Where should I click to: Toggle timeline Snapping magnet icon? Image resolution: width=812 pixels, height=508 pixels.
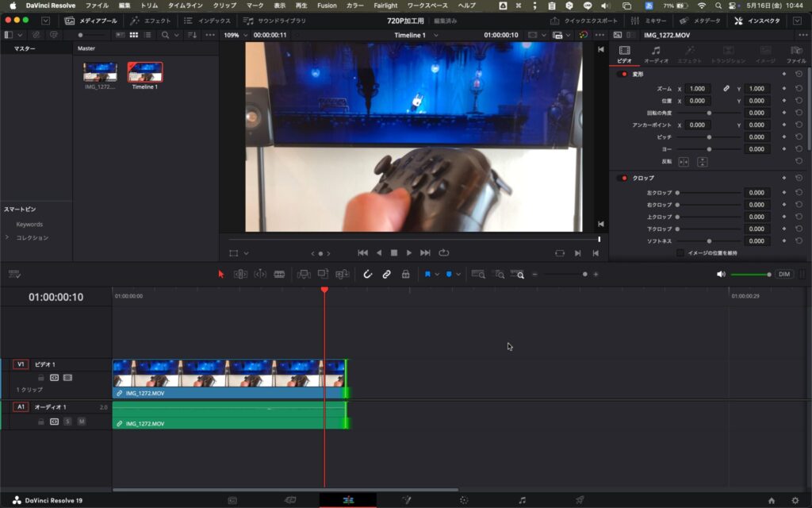(x=367, y=274)
